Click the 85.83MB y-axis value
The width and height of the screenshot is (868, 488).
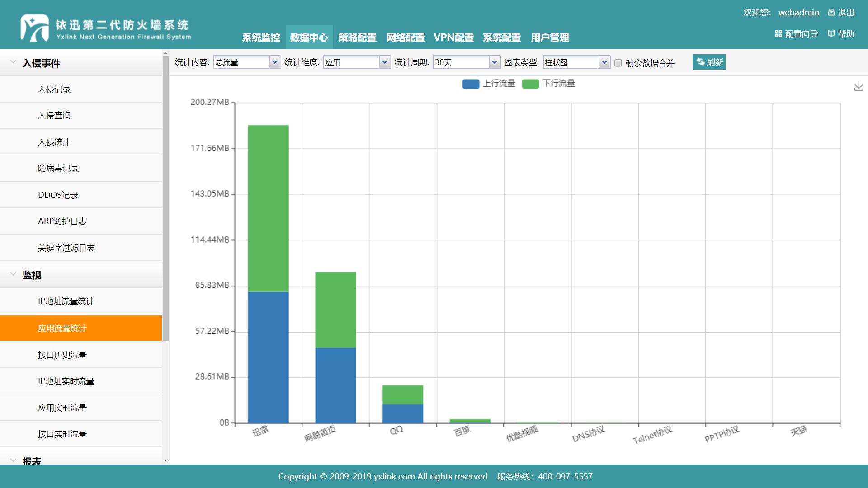[212, 285]
